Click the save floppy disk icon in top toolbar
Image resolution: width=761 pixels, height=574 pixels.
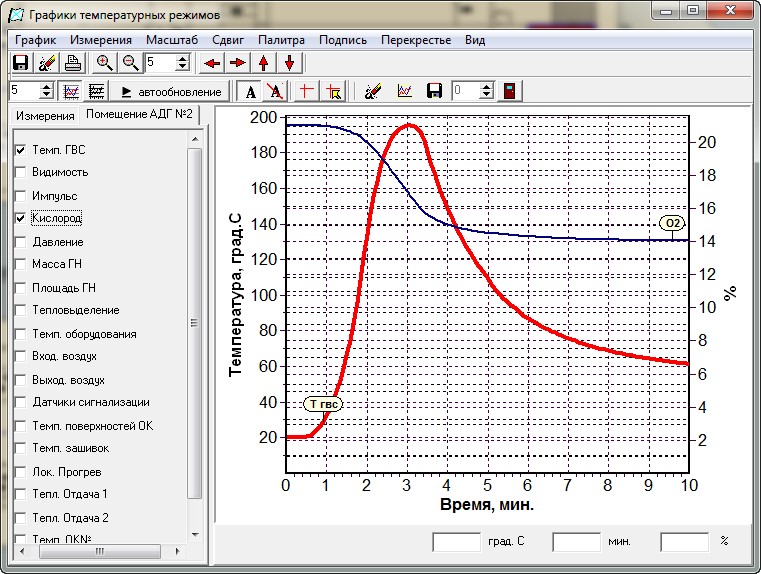pyautogui.click(x=20, y=63)
